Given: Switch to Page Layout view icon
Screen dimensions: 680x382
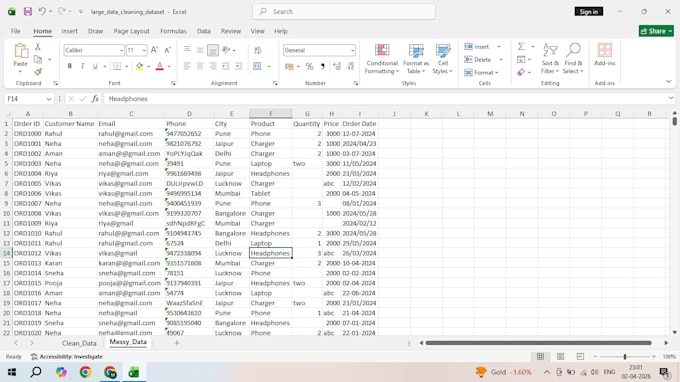Looking at the screenshot, I should [560, 356].
